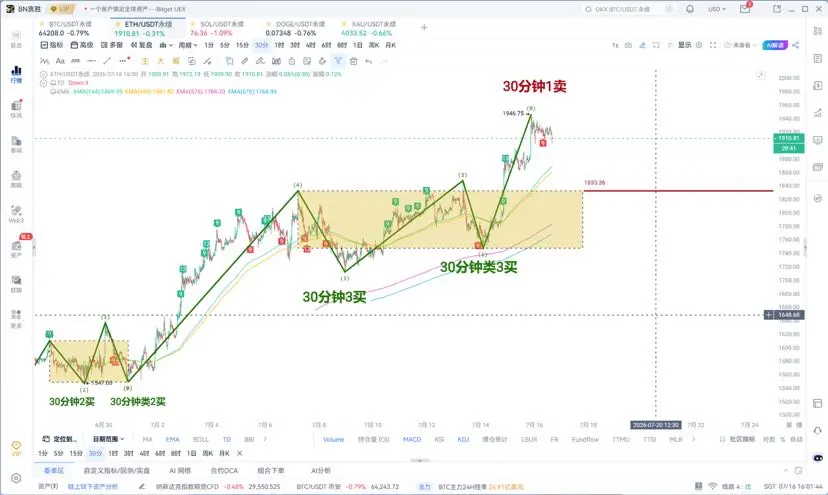Toggle the BOLL indicator
Screen dimensions: 828x495
pyautogui.click(x=201, y=440)
